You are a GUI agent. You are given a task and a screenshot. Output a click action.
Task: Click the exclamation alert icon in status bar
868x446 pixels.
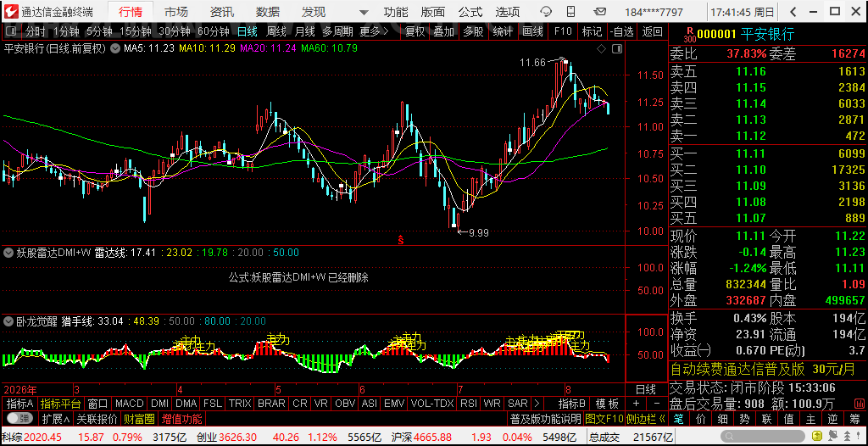coord(859,438)
